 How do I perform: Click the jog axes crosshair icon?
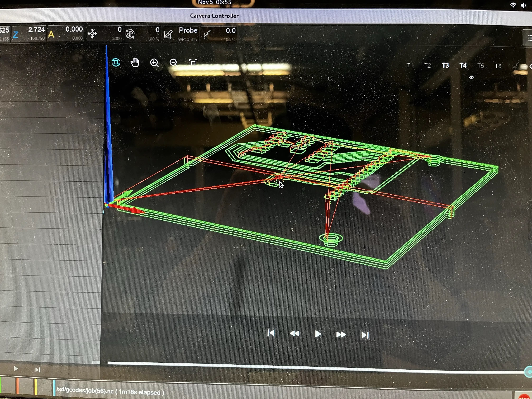[93, 34]
